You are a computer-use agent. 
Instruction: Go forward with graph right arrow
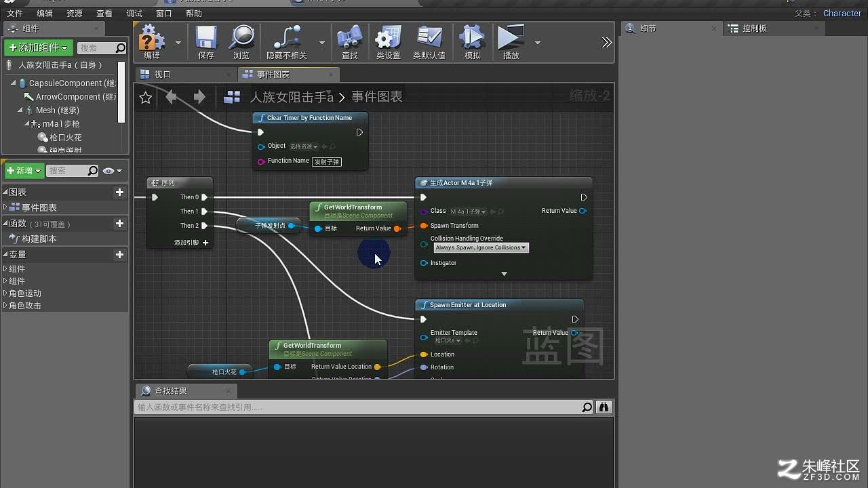pos(199,97)
